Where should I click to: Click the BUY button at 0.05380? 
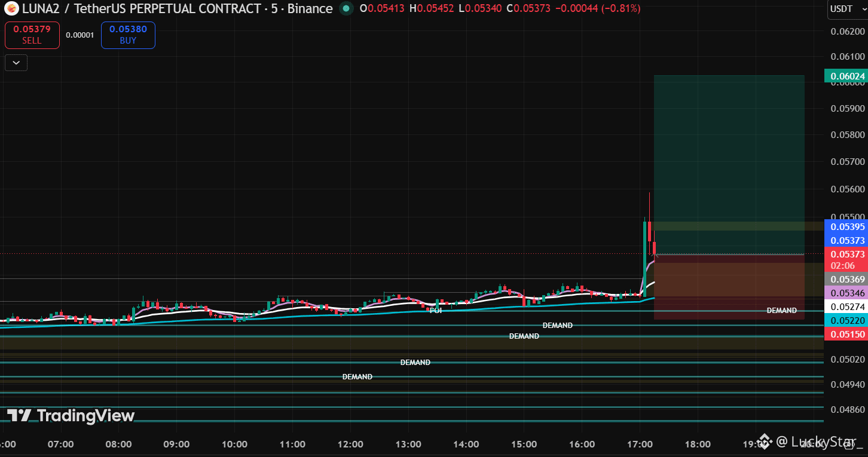[128, 35]
